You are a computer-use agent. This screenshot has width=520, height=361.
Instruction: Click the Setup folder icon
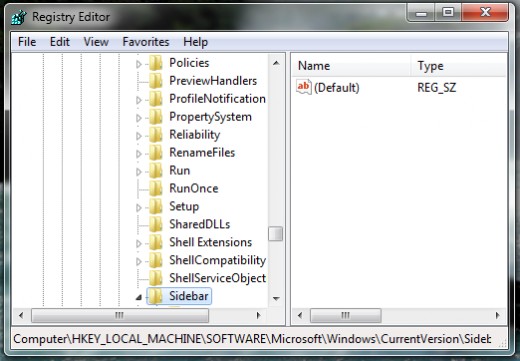156,206
